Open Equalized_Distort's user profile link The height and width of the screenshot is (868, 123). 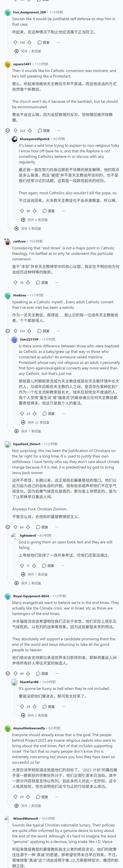tap(27, 444)
